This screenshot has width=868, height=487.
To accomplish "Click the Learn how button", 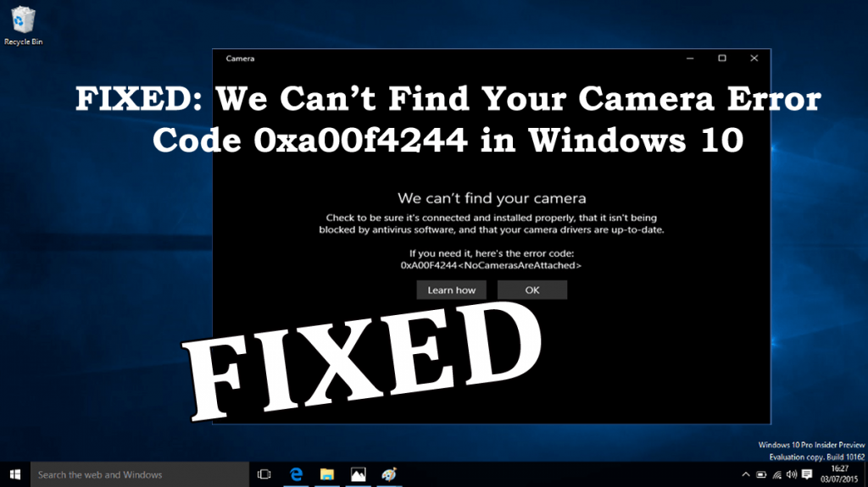I will click(x=451, y=290).
